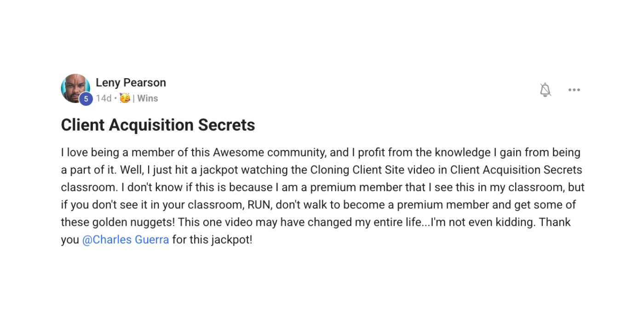Screen dimensions: 644x322
Task: Open the Client Acquisition Secrets post title
Action: pos(158,125)
